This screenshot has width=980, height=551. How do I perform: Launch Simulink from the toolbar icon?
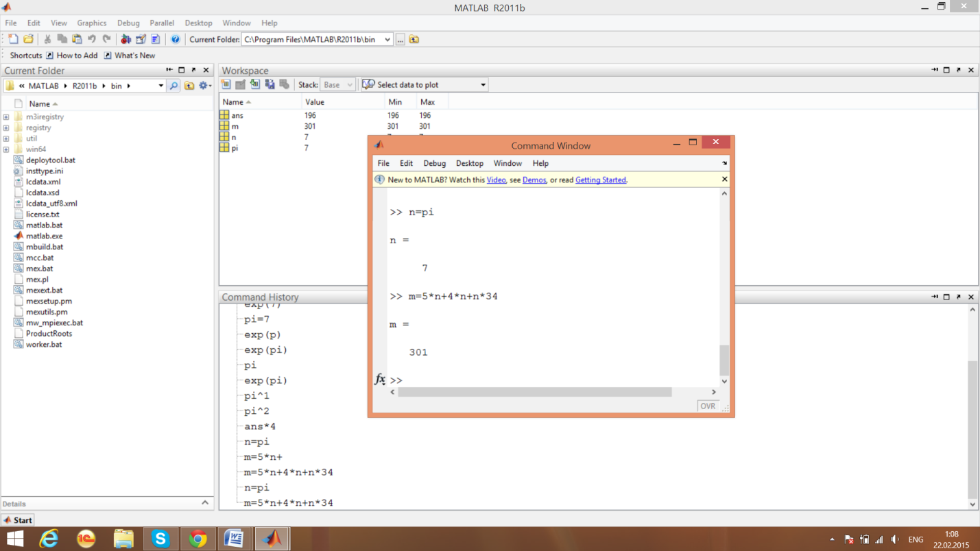(126, 39)
